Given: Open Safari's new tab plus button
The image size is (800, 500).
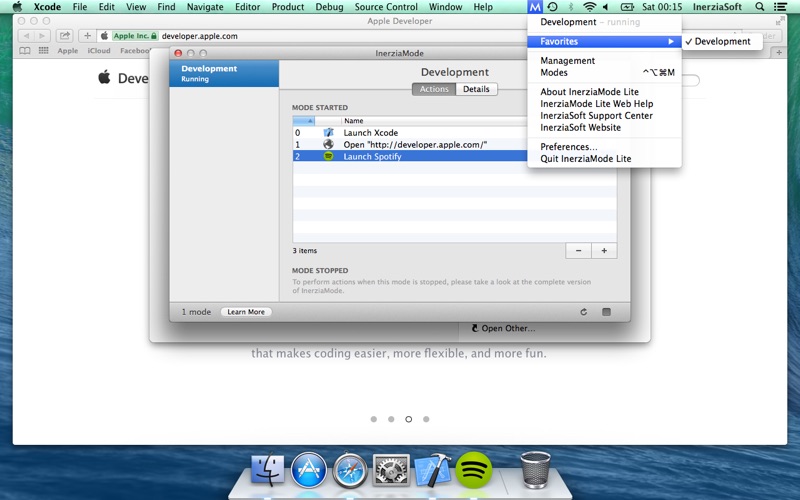Looking at the screenshot, I should pyautogui.click(x=779, y=52).
